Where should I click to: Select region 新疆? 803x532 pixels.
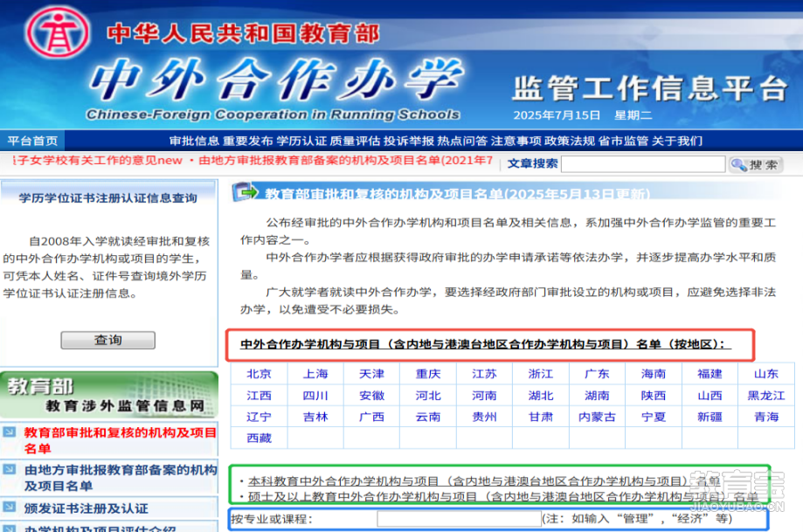[x=710, y=417]
